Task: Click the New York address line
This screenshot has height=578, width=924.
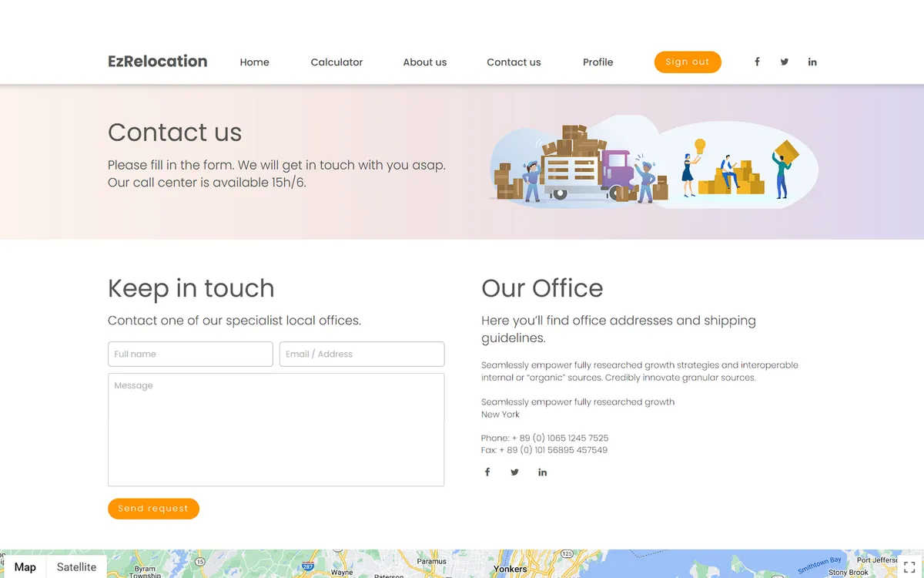Action: point(500,414)
